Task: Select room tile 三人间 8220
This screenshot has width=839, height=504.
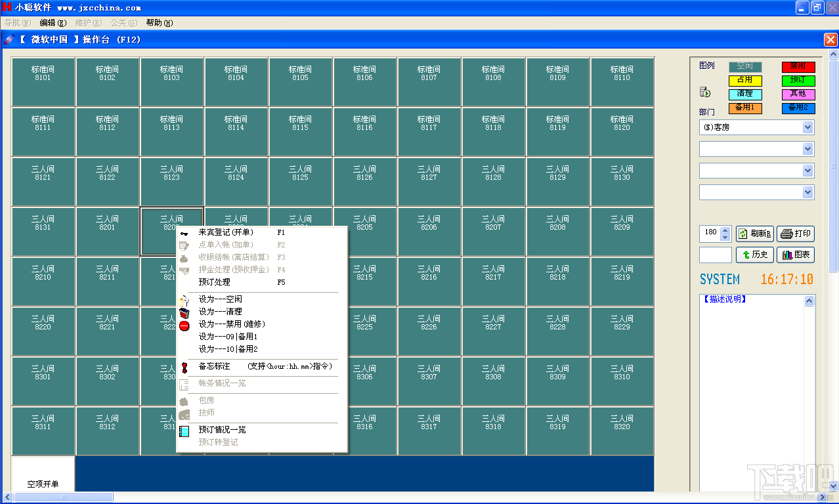Action: 43,331
